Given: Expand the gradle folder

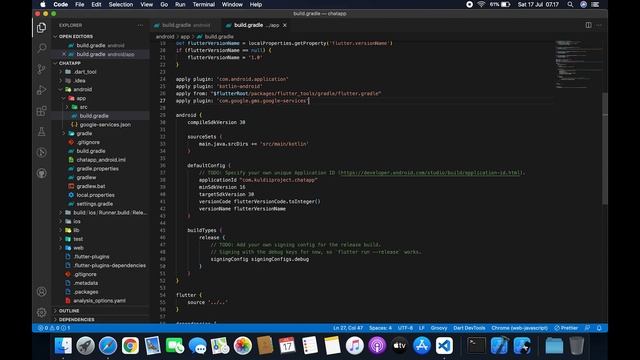Looking at the screenshot, I should 84,133.
